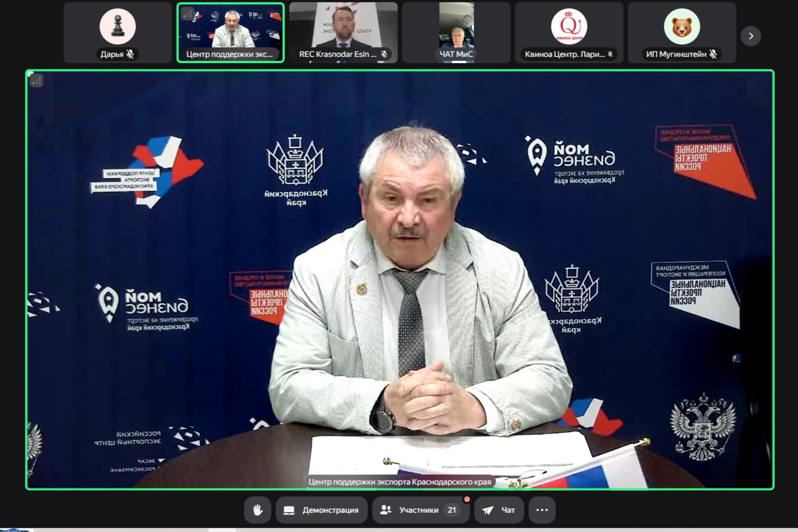Click muted microphone icon next to Дарья
The width and height of the screenshot is (798, 532).
[130, 54]
